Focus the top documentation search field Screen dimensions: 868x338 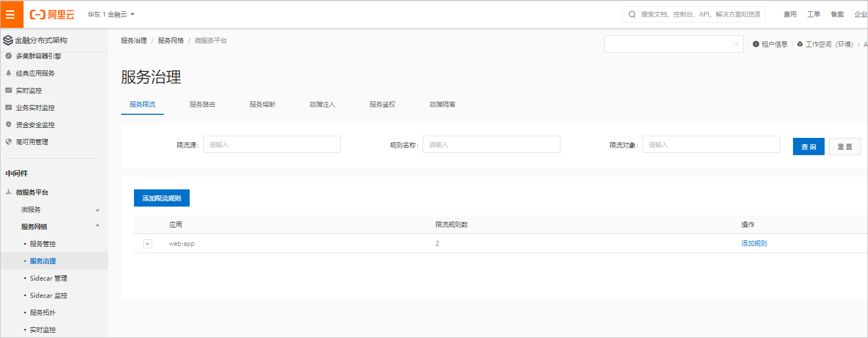click(x=693, y=14)
